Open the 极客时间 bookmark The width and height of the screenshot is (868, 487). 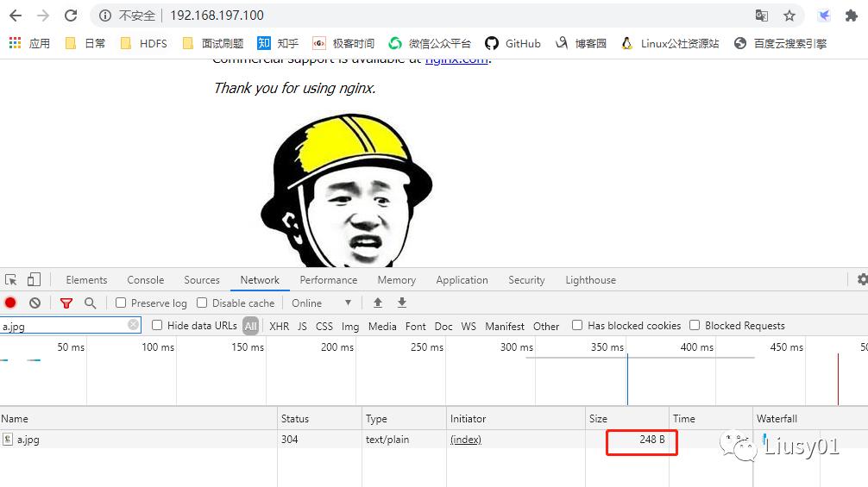343,43
